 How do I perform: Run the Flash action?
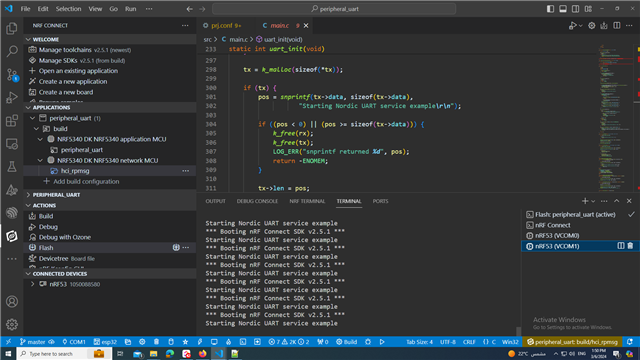tap(46, 248)
